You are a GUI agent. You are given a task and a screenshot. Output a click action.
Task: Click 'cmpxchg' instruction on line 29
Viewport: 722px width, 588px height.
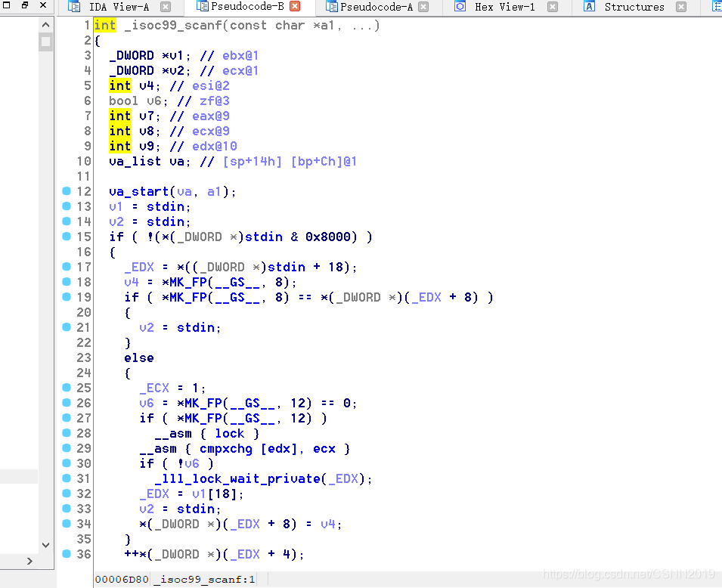225,449
